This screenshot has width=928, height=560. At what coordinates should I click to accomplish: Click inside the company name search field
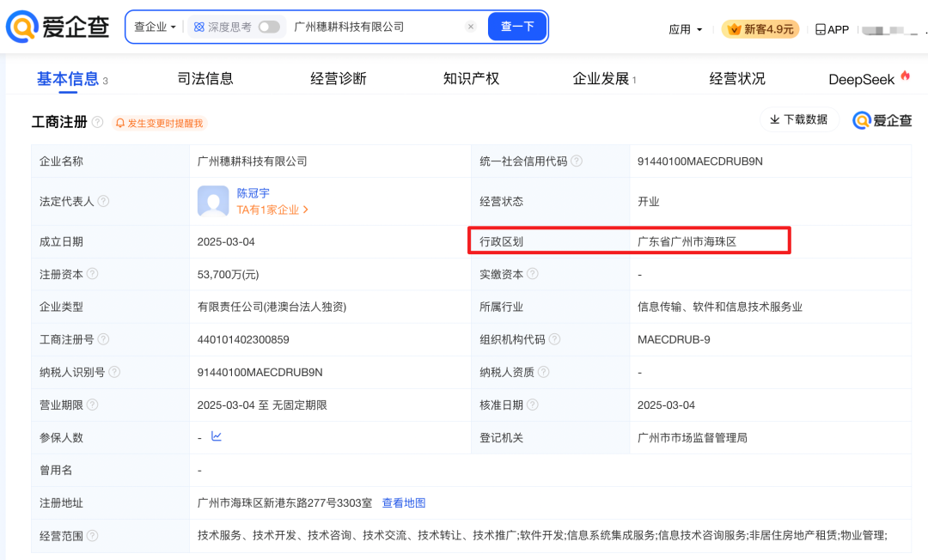(378, 27)
